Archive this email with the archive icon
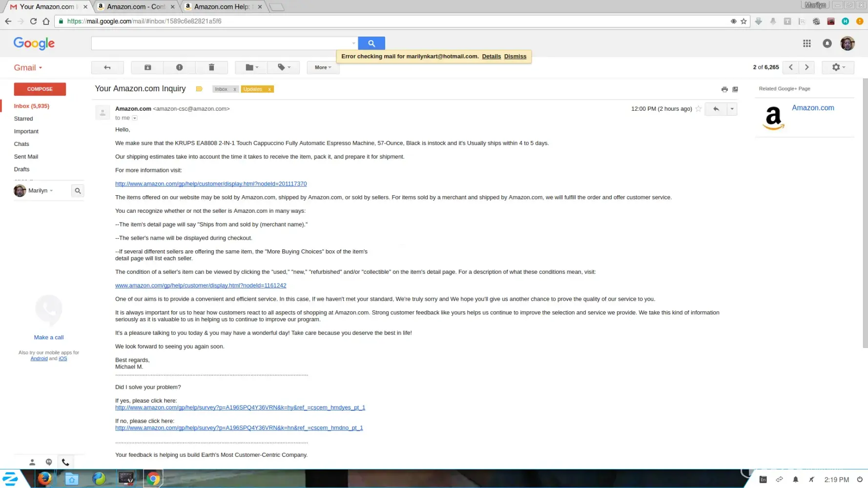 [x=147, y=67]
